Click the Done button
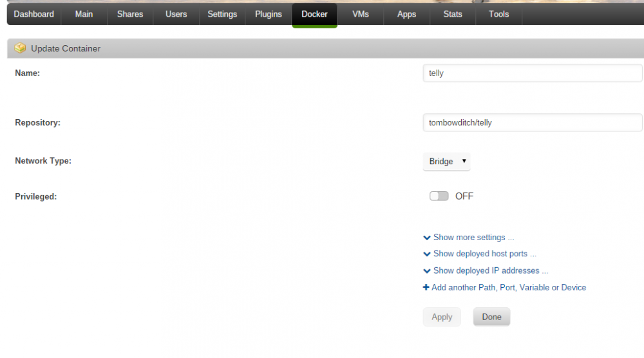Viewport: 644px width, 358px height. pos(491,317)
